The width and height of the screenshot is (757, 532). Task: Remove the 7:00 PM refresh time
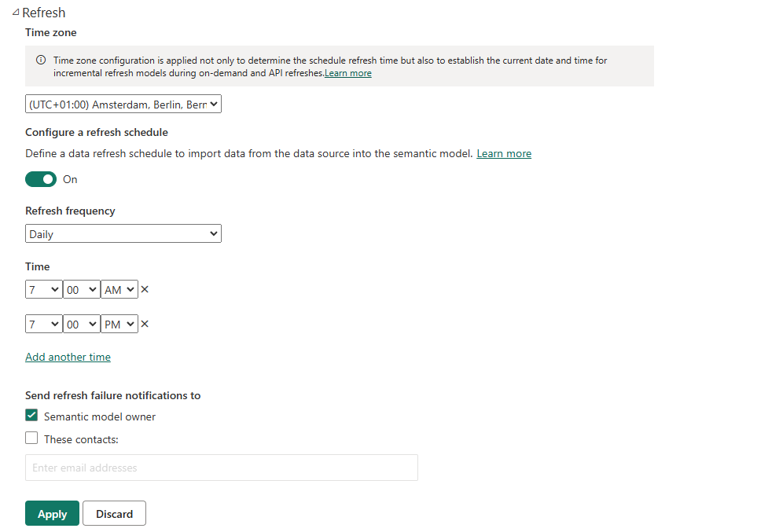145,324
